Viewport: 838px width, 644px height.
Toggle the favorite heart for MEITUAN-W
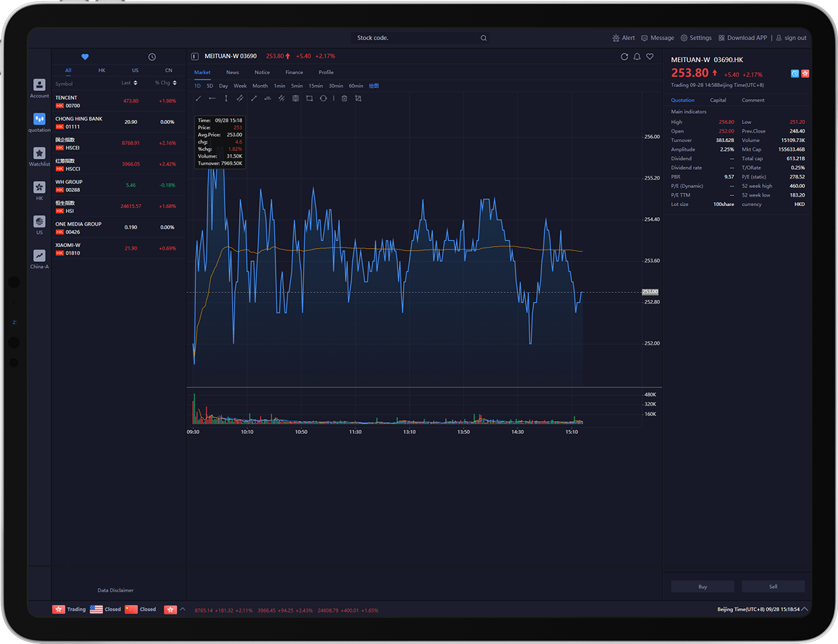click(x=650, y=57)
